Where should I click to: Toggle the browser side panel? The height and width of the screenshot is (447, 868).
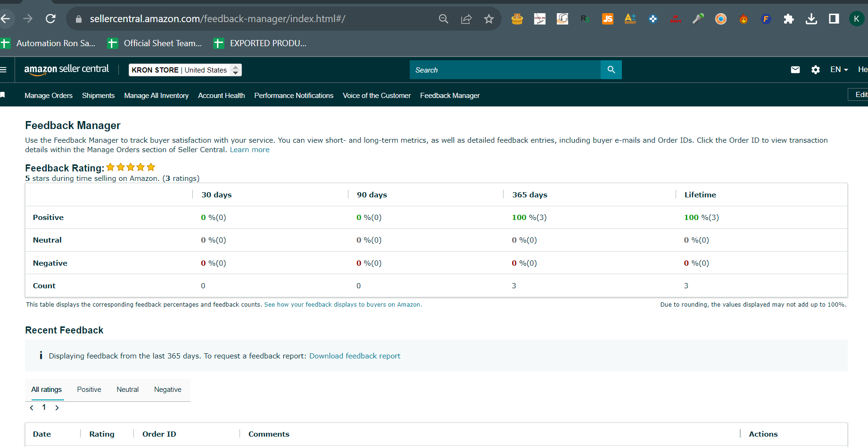834,19
